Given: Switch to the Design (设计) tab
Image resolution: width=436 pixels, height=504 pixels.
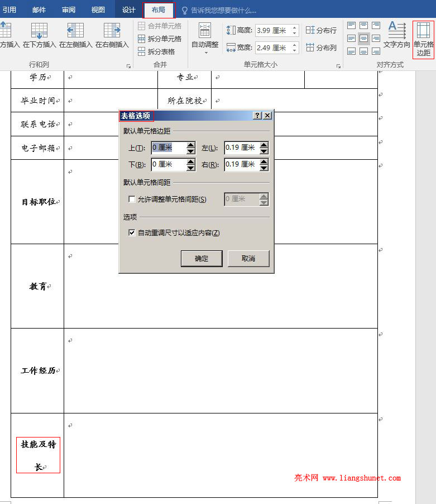Looking at the screenshot, I should coord(128,10).
